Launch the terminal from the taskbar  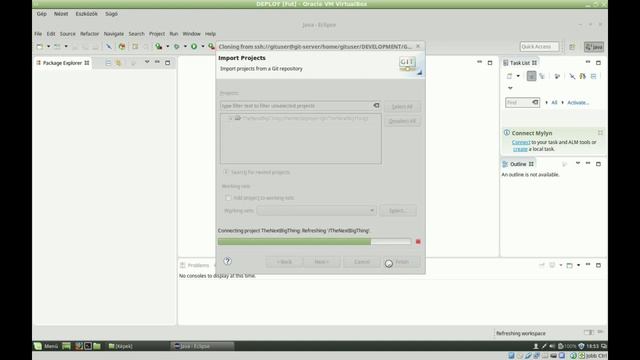(87, 346)
